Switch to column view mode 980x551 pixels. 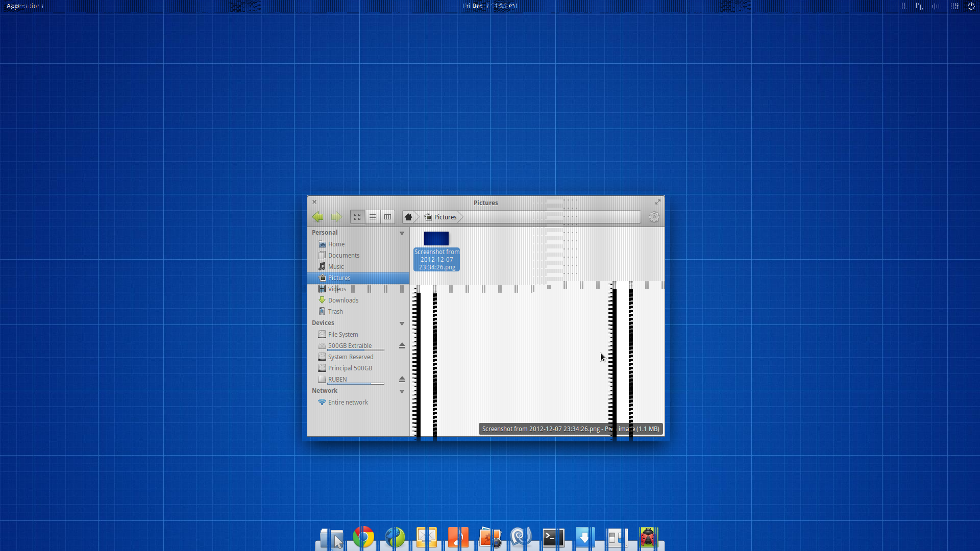click(x=388, y=217)
